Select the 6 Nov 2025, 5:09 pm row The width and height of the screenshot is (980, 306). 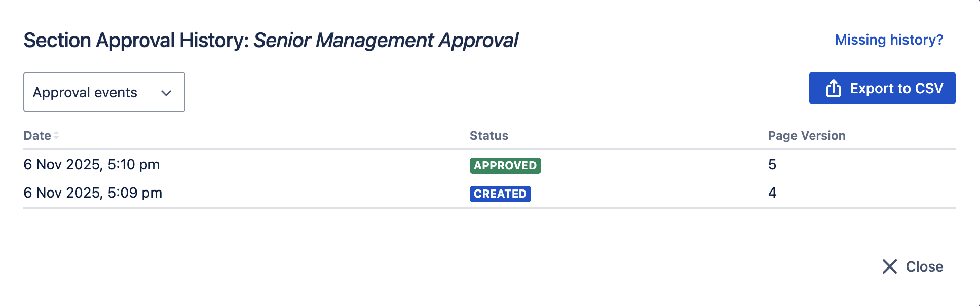point(93,193)
